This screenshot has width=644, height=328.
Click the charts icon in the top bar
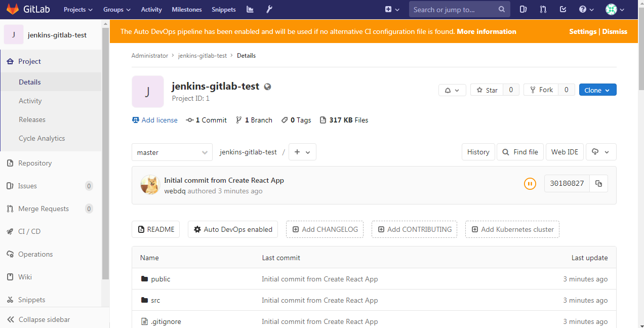pos(250,9)
